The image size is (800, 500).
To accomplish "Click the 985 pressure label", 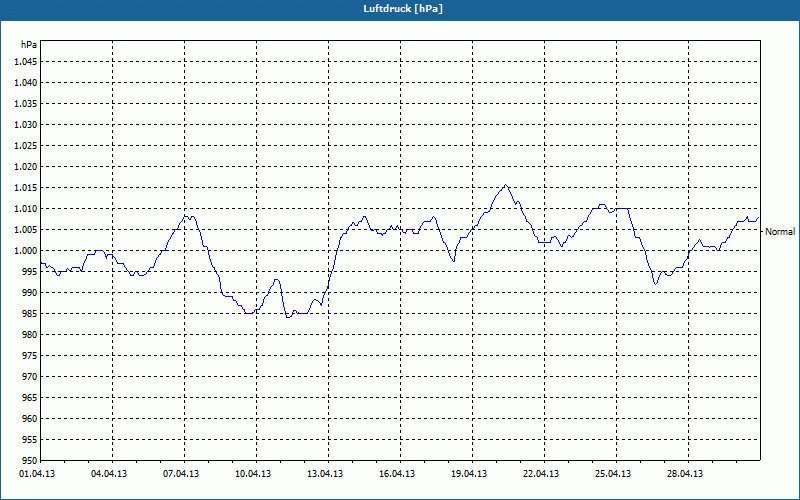I will point(30,314).
